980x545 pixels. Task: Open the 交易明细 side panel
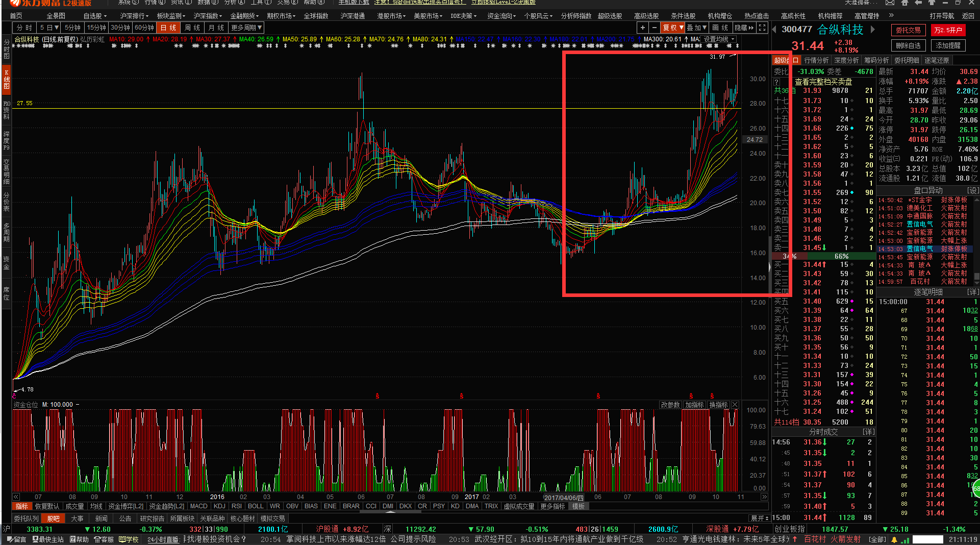point(6,171)
